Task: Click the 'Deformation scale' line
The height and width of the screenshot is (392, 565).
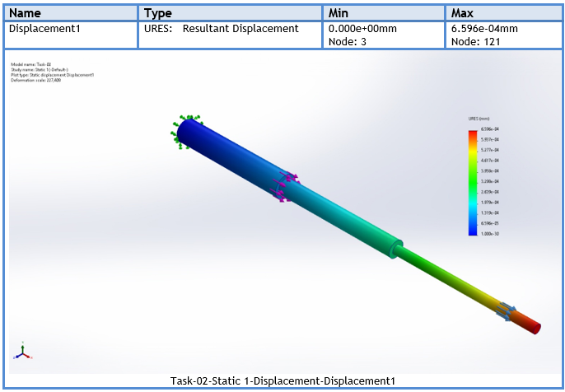Action: click(36, 81)
